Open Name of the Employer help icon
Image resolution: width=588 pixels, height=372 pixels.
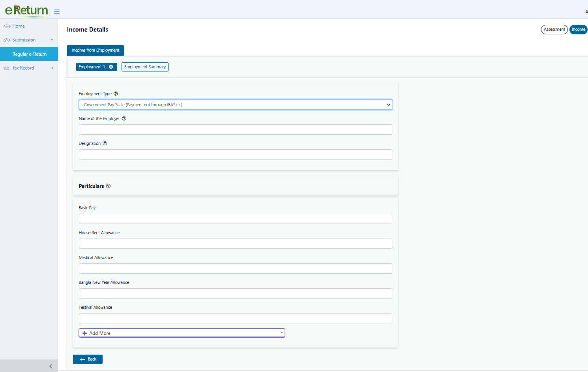pos(124,118)
